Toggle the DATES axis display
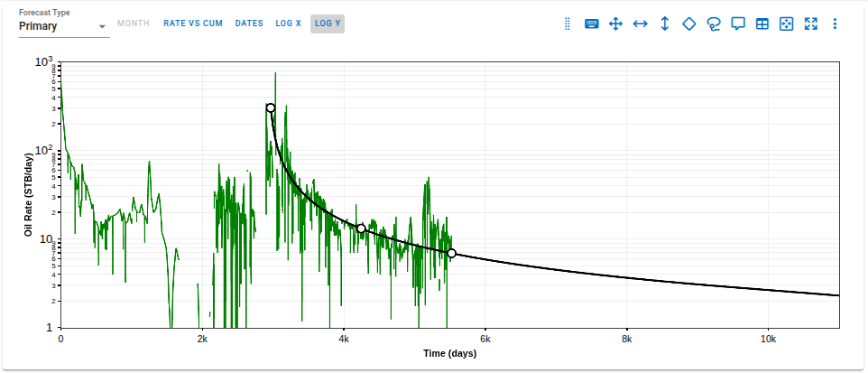Image resolution: width=868 pixels, height=373 pixels. (249, 23)
